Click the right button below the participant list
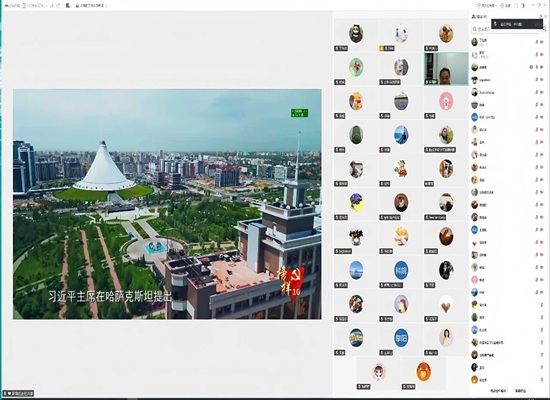The image size is (550, 400). coord(521,390)
